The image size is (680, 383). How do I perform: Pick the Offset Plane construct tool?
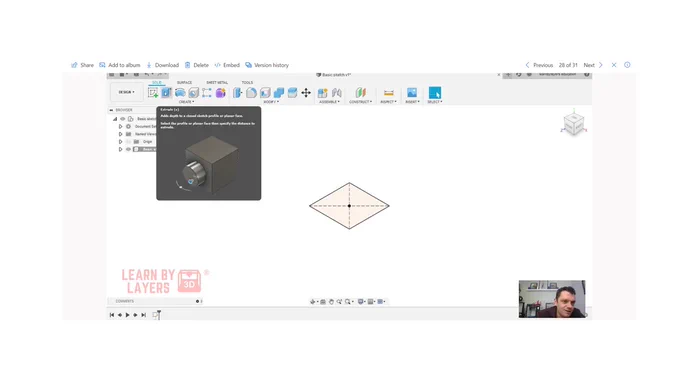360,92
